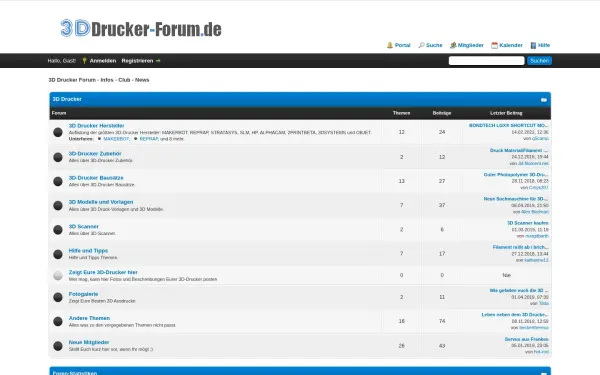Viewport: 600px width, 375px height.
Task: Click the Beiträge column header
Action: [442, 113]
